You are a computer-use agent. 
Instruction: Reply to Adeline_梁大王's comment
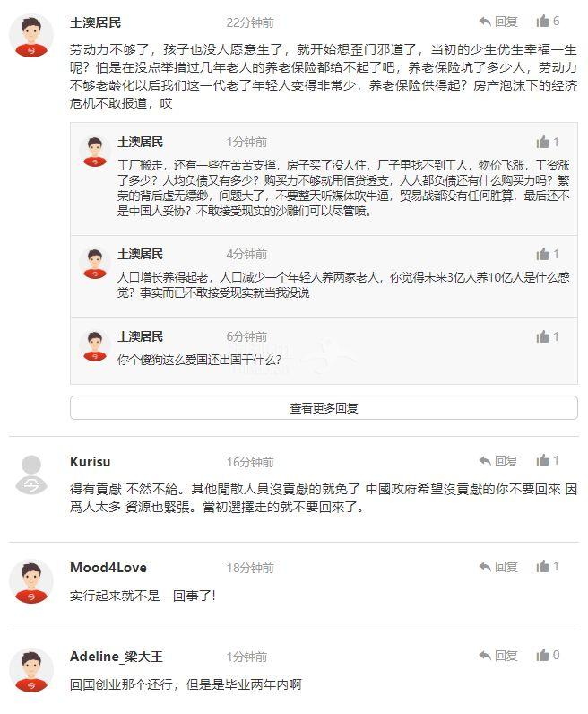pos(497,656)
